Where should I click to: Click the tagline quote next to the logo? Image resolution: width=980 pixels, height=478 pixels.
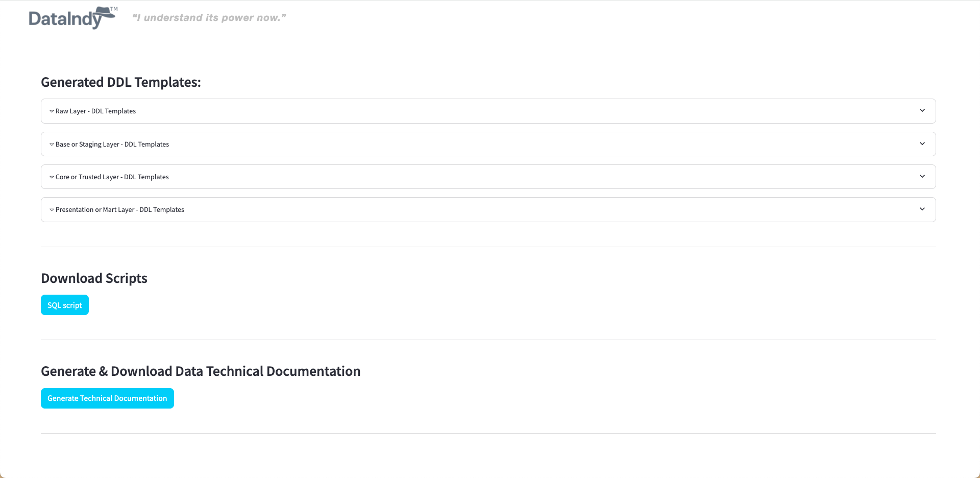(x=209, y=17)
